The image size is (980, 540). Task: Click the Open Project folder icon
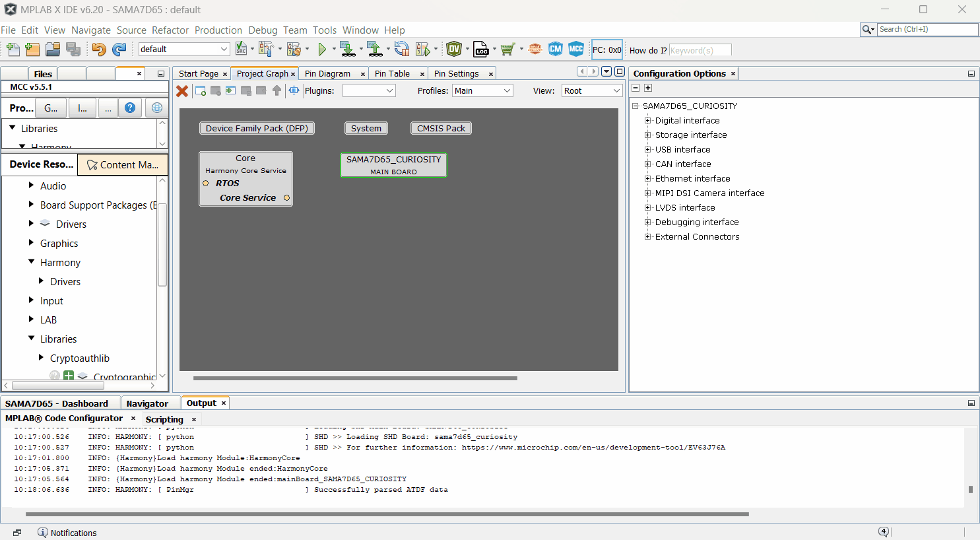(x=53, y=49)
